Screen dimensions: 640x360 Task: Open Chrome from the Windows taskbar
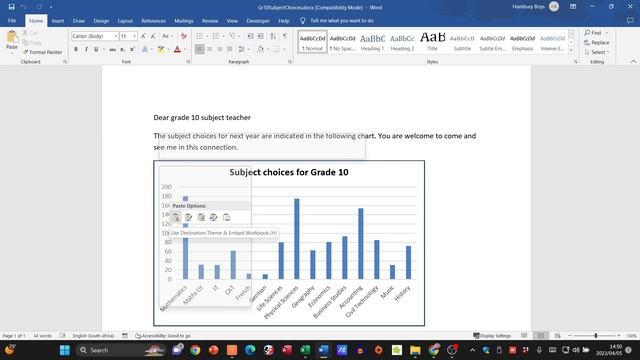click(x=195, y=350)
